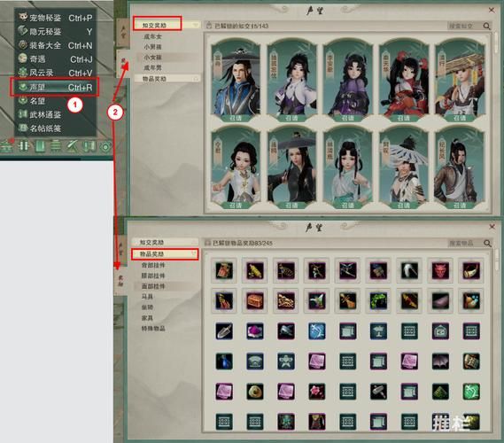Select 特殊物品 item category
504x443 pixels.
tap(153, 328)
